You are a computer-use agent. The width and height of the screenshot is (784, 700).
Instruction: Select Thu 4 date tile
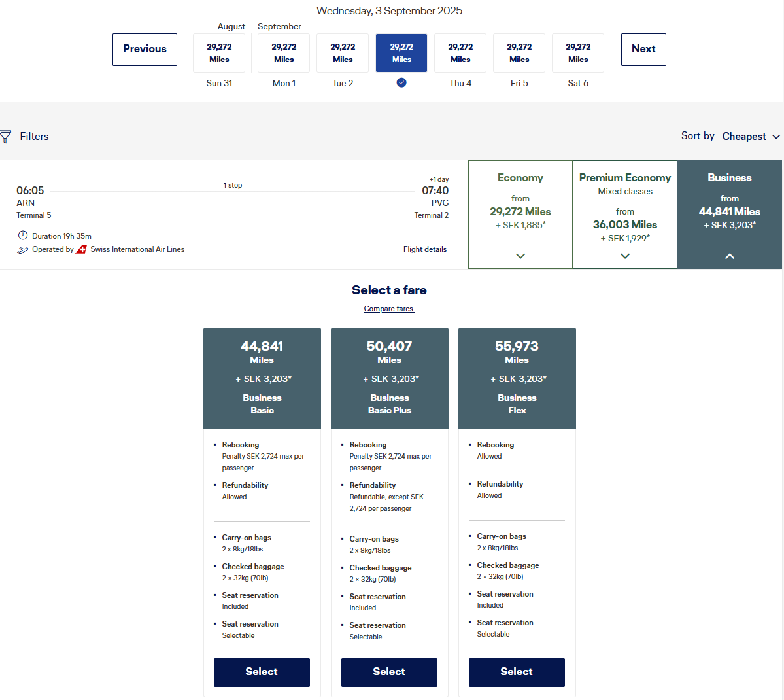tap(460, 53)
